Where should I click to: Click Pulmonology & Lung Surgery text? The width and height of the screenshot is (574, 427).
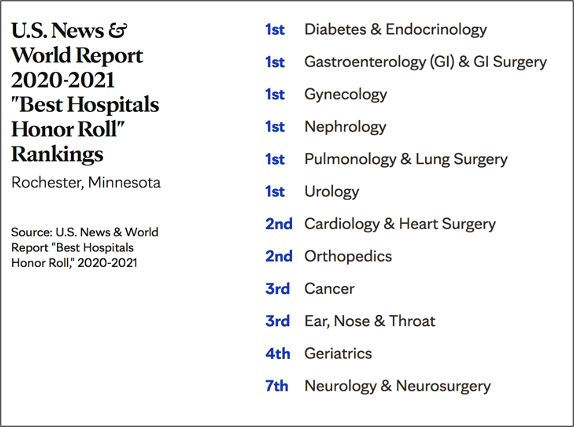pos(406,159)
